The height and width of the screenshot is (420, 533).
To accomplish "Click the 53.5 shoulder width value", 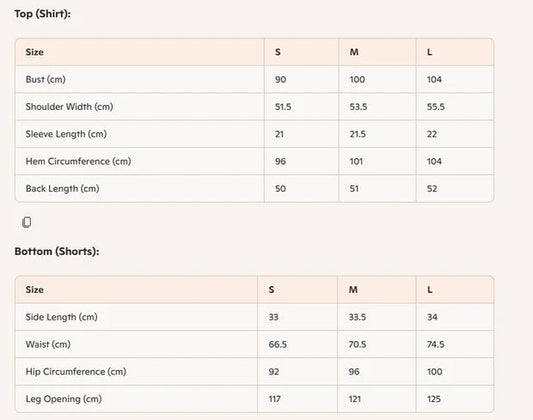I will tap(358, 107).
